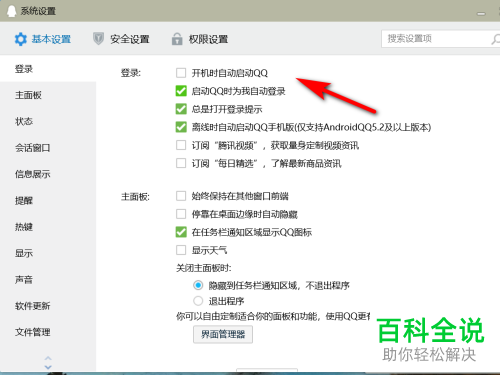This screenshot has width=500, height=375.
Task: Uncheck 在任务栏通知区域显示QQ图标
Action: [181, 232]
